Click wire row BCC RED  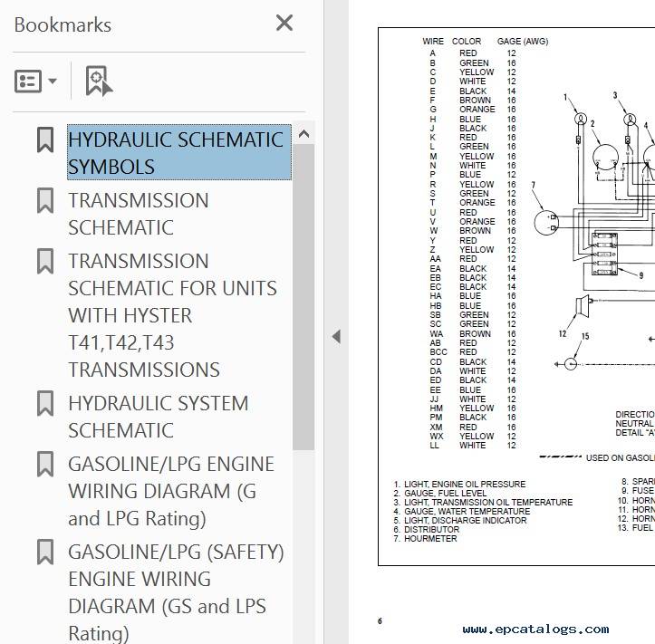pyautogui.click(x=473, y=352)
